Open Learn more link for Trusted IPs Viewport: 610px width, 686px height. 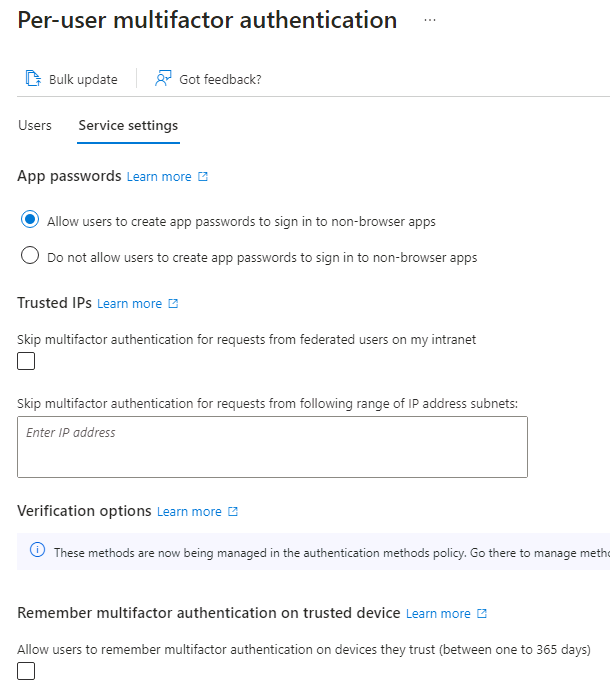pos(130,304)
